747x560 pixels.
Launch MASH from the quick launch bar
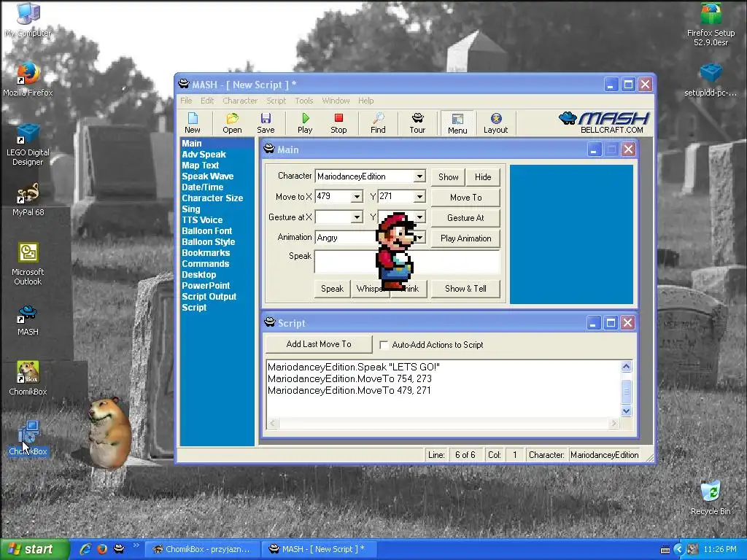click(119, 549)
